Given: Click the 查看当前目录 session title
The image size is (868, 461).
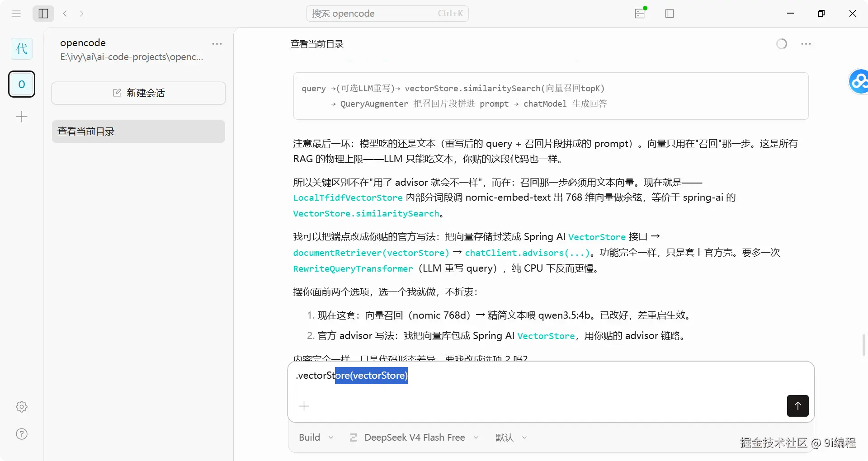Looking at the screenshot, I should [x=317, y=44].
